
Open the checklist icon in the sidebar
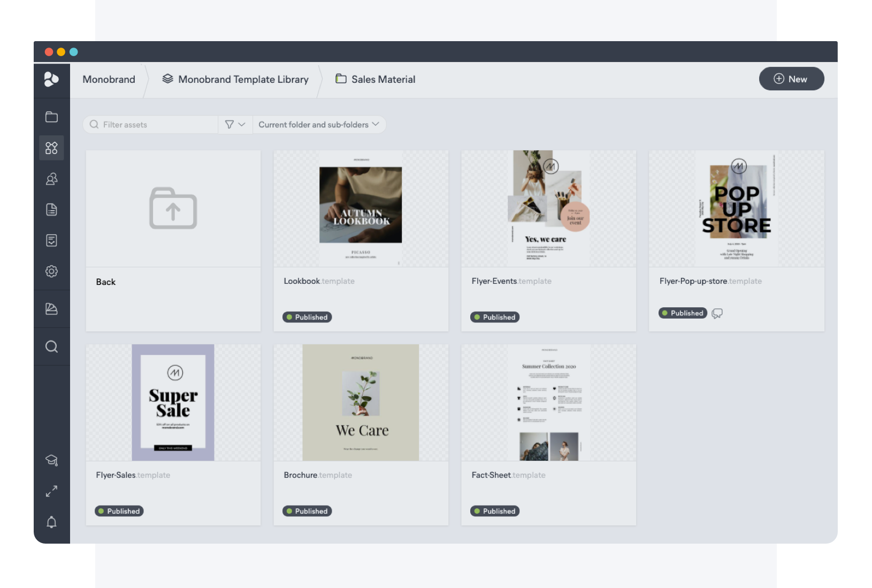click(51, 241)
